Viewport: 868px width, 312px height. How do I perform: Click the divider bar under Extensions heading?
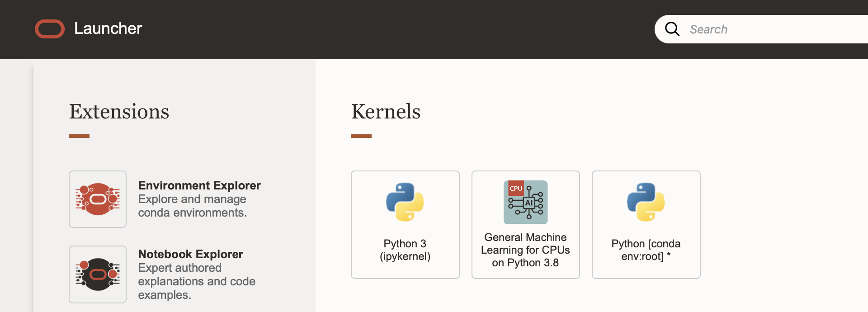(x=79, y=136)
